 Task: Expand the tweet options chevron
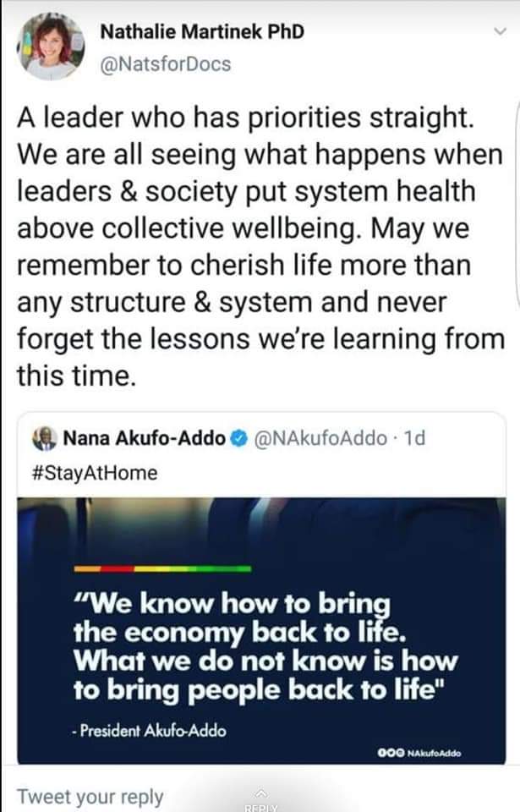pyautogui.click(x=500, y=31)
